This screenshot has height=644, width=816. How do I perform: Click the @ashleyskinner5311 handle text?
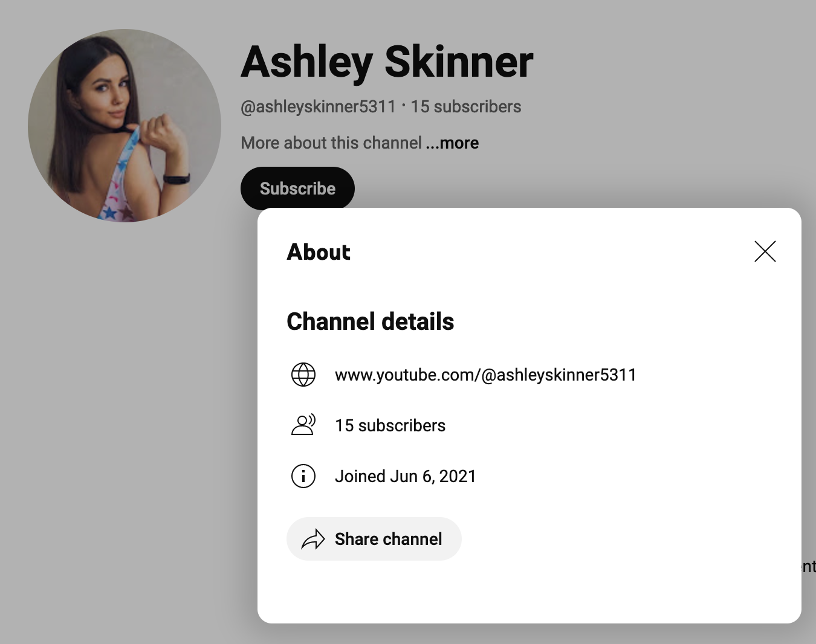pos(318,107)
